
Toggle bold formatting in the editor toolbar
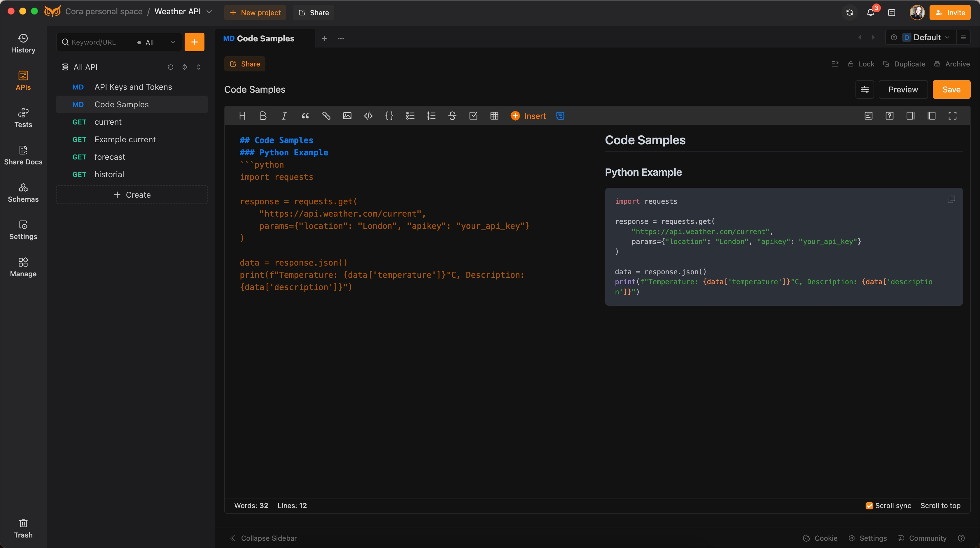pos(263,116)
